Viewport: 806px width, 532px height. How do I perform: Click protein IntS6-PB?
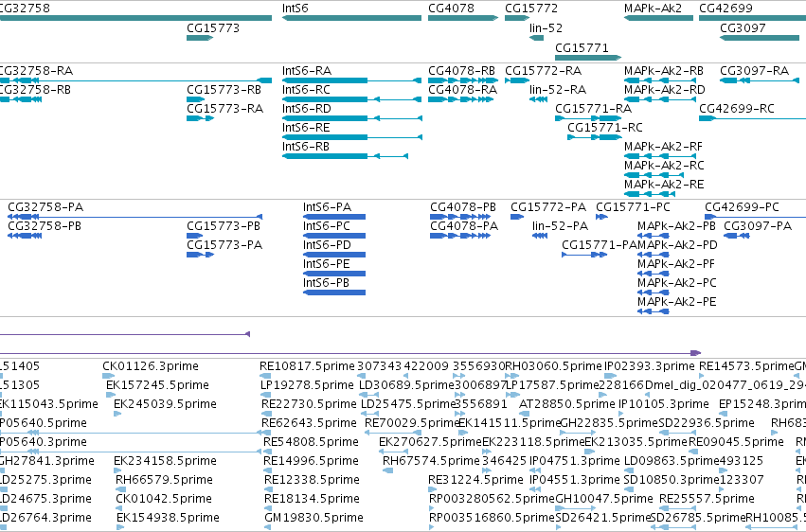[x=334, y=293]
